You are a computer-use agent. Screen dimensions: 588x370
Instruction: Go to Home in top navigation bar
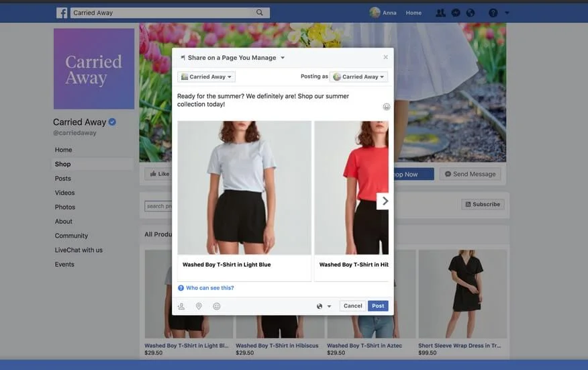coord(413,13)
